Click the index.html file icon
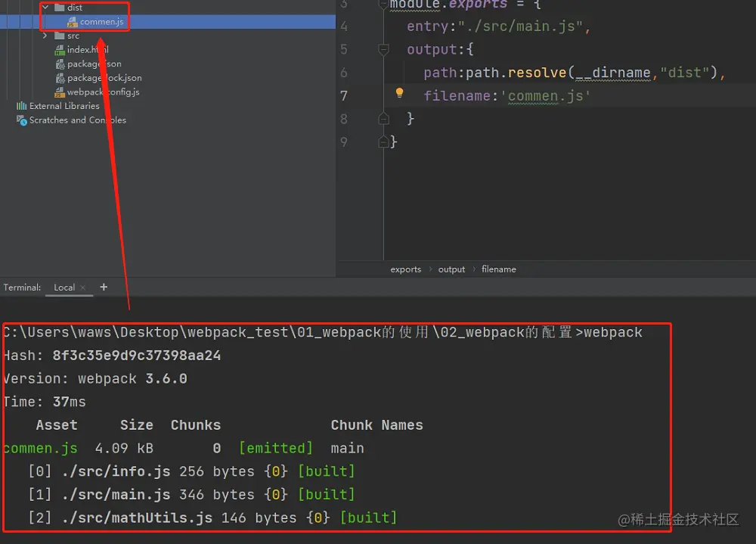The image size is (756, 544). [x=60, y=50]
